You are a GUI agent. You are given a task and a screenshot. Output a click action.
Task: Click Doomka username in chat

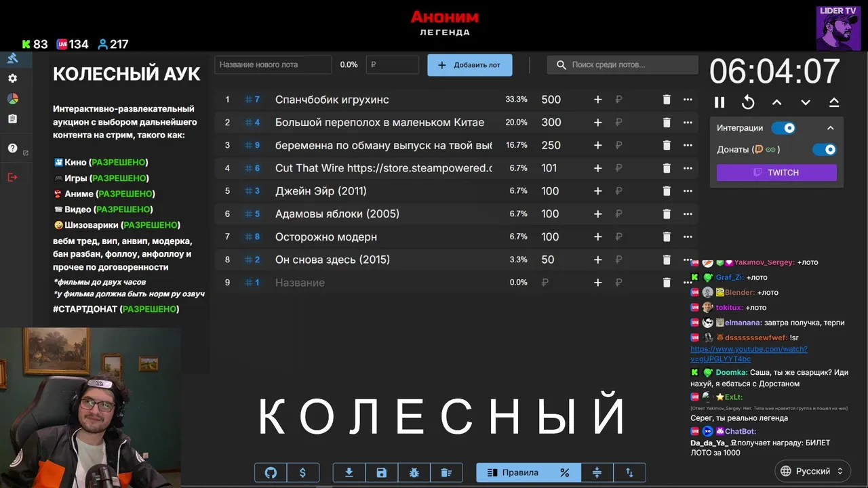click(732, 372)
